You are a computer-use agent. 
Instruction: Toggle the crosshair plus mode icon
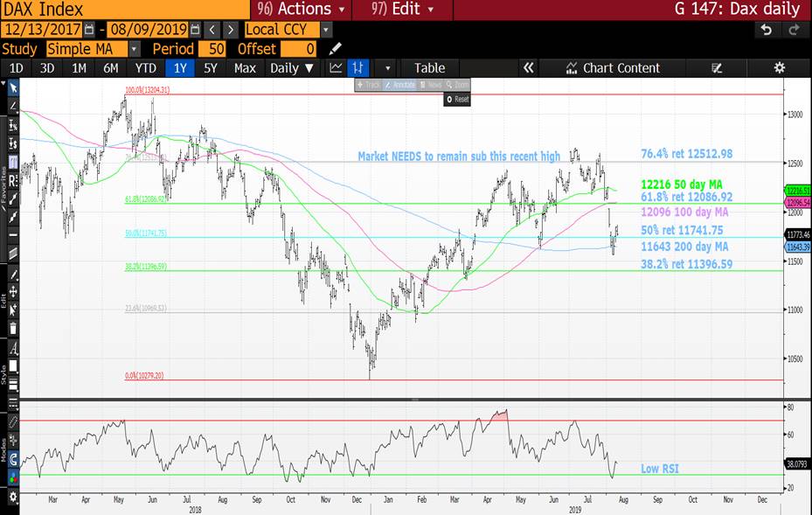(13, 441)
